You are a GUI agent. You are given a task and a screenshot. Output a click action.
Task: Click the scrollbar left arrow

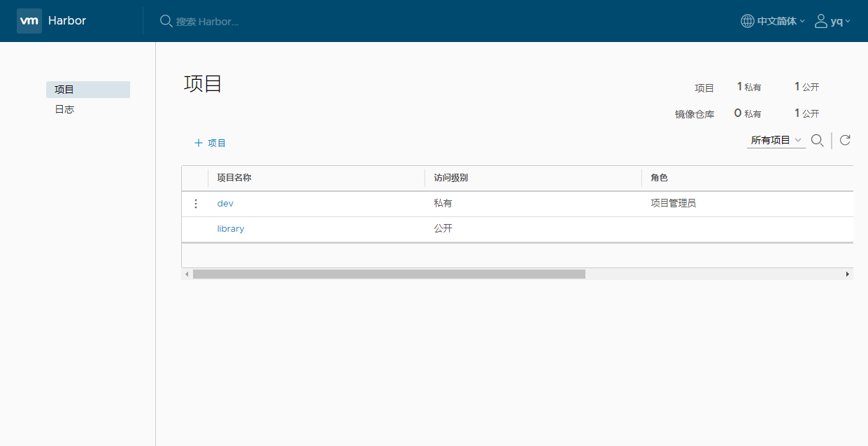[187, 274]
